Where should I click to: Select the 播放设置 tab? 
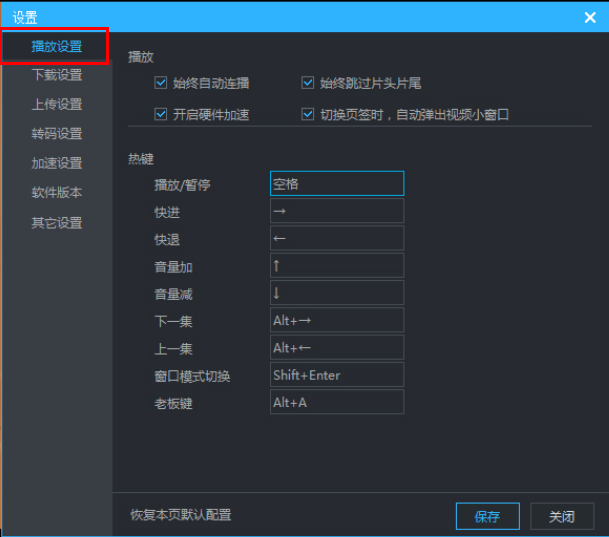tap(56, 46)
